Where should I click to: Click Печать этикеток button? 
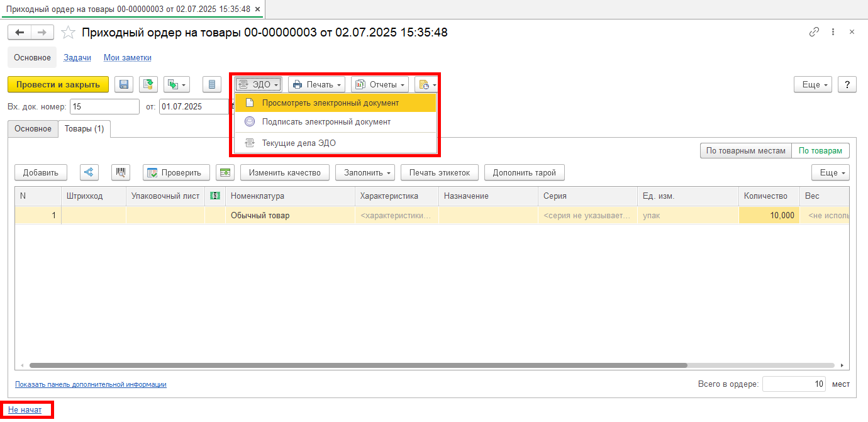point(440,172)
